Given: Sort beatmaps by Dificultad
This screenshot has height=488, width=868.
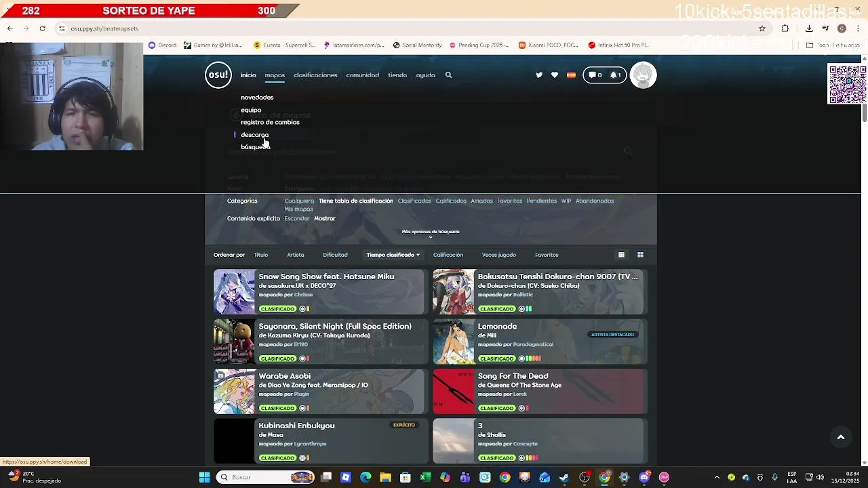Looking at the screenshot, I should click(335, 255).
